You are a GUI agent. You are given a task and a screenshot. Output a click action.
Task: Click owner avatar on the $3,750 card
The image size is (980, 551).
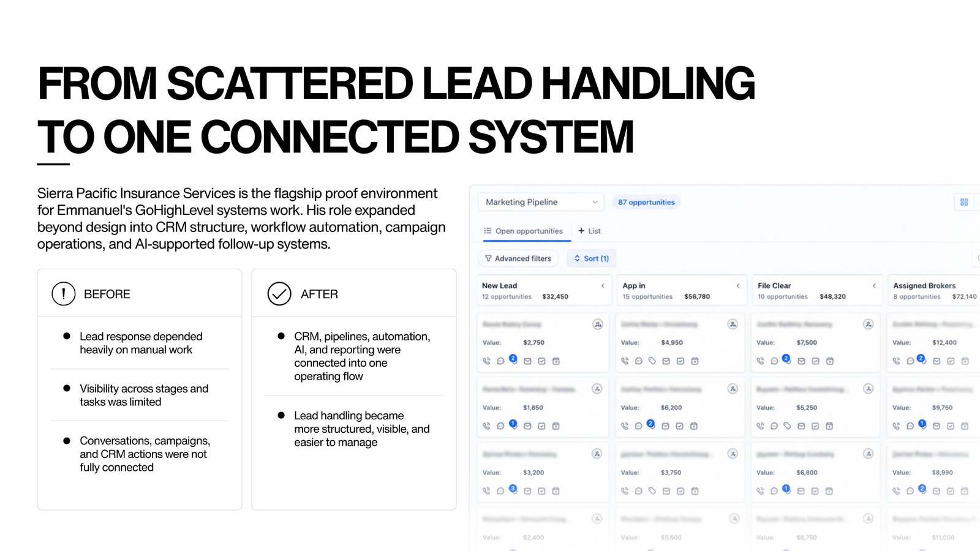click(x=733, y=454)
